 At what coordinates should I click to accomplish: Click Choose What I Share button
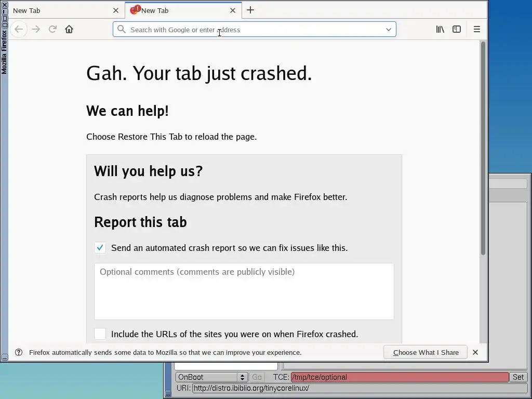[425, 352]
